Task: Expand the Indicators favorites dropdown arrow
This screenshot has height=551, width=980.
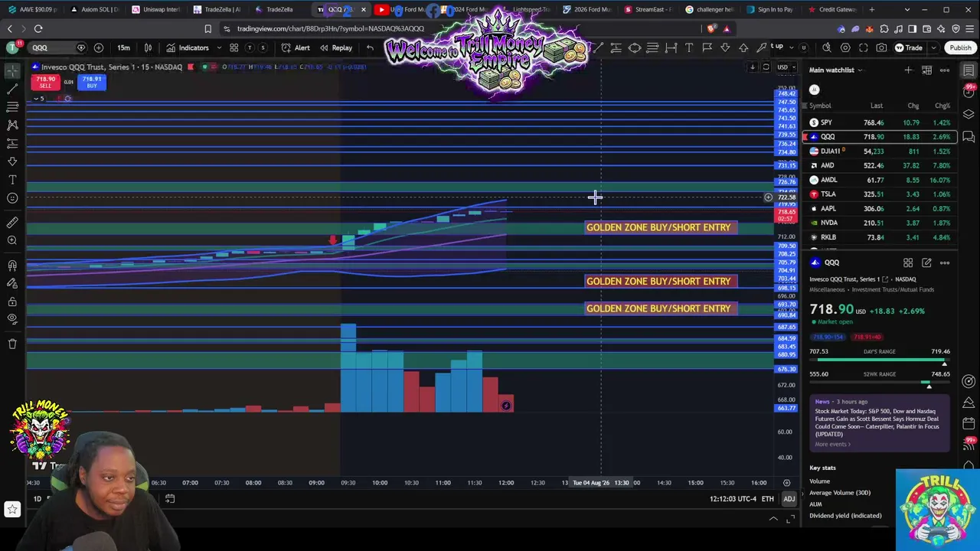Action: [219, 47]
